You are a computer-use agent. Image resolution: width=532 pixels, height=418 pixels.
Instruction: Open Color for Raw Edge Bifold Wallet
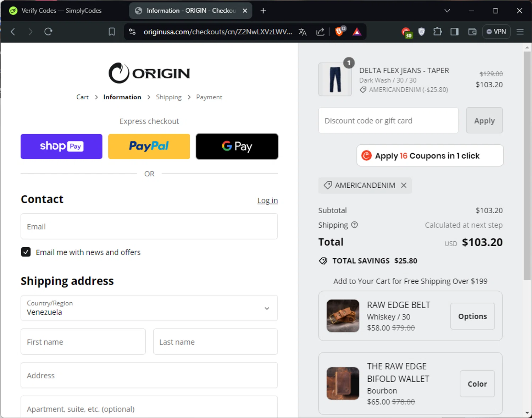tap(477, 384)
